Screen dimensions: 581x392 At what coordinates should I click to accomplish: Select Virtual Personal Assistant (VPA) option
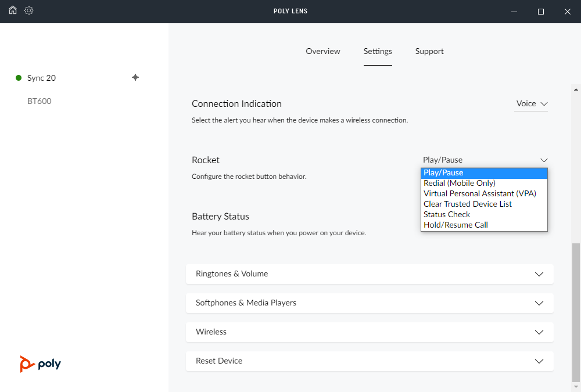(x=484, y=193)
